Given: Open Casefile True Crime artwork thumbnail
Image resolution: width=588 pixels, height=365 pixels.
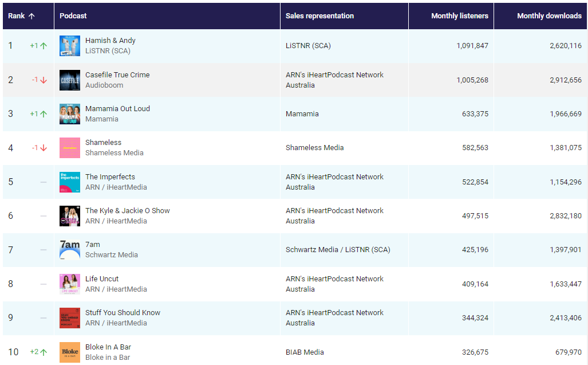Looking at the screenshot, I should coord(70,80).
